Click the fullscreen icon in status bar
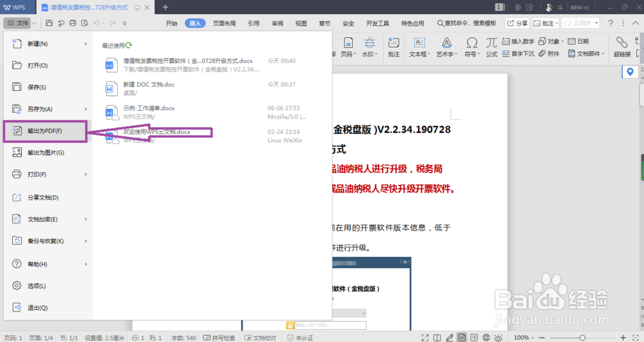 point(425,337)
